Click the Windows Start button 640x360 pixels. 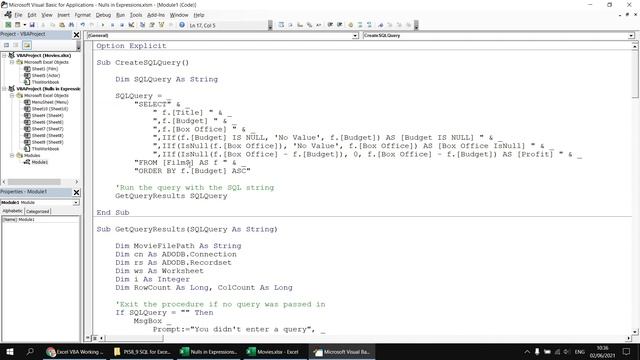(x=10, y=351)
